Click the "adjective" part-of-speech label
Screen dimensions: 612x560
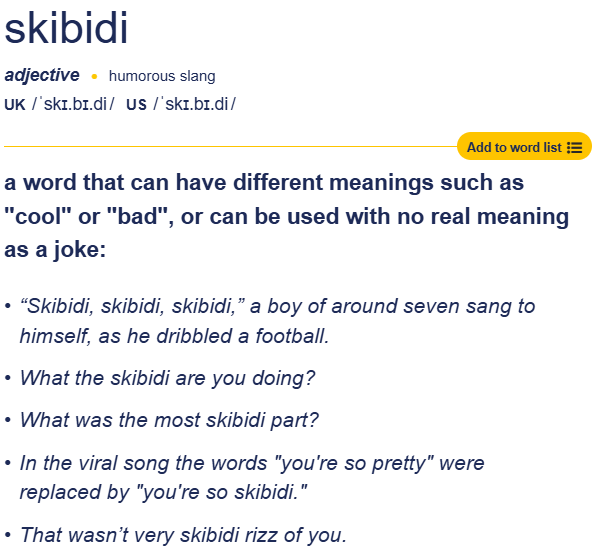(42, 75)
